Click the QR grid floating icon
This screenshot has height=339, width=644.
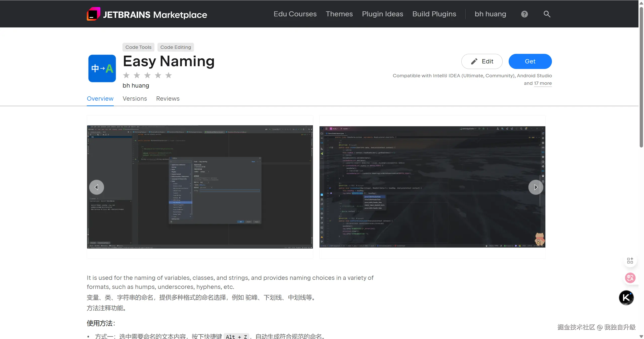[630, 260]
